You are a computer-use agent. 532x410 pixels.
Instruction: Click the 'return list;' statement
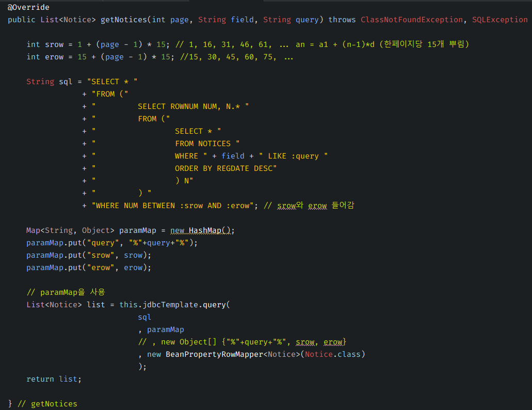(54, 379)
